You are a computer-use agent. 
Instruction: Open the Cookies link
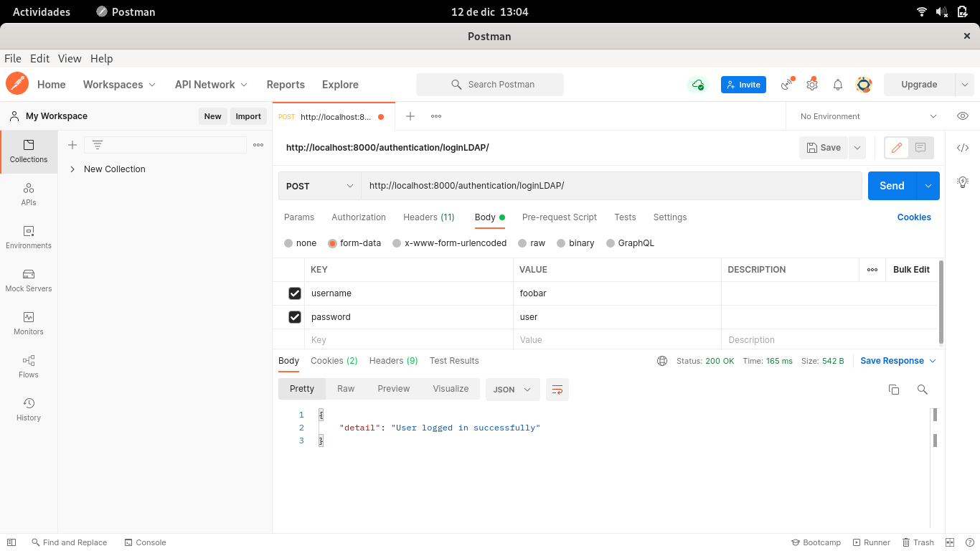(x=914, y=217)
